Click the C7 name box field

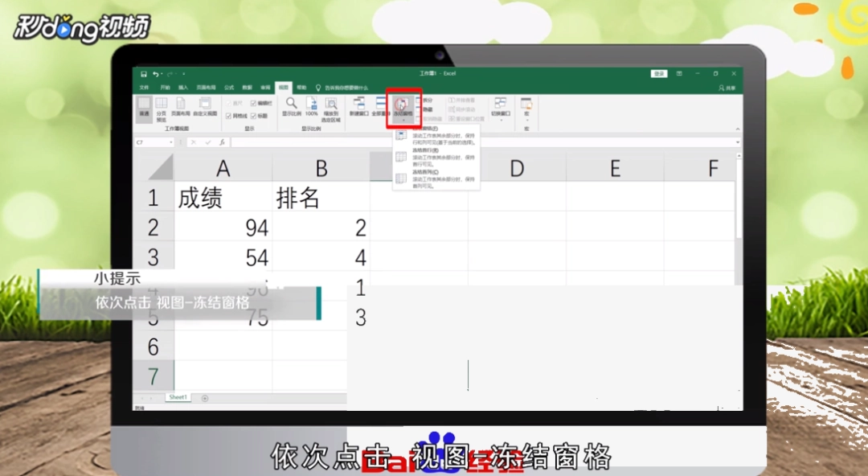[150, 142]
